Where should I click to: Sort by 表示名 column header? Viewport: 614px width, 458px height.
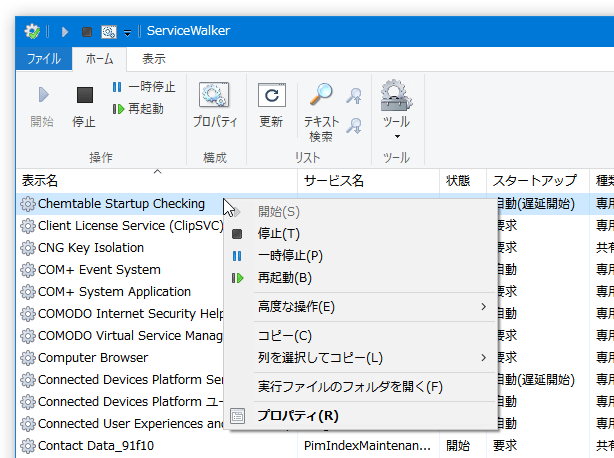[157, 181]
